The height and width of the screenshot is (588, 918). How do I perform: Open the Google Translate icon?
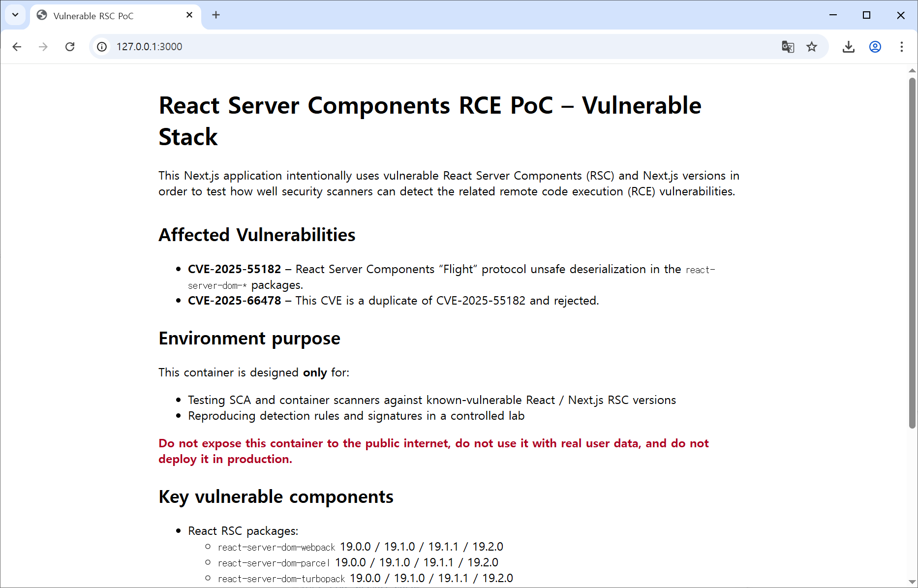[788, 47]
